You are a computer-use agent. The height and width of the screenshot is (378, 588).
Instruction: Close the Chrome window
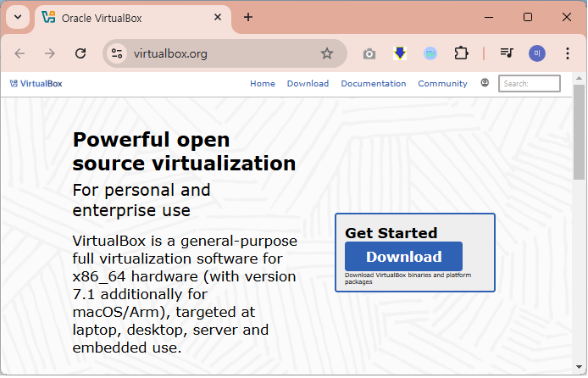pos(567,17)
